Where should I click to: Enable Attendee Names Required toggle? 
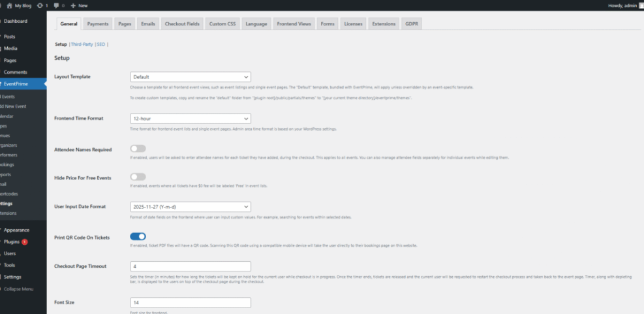click(138, 149)
